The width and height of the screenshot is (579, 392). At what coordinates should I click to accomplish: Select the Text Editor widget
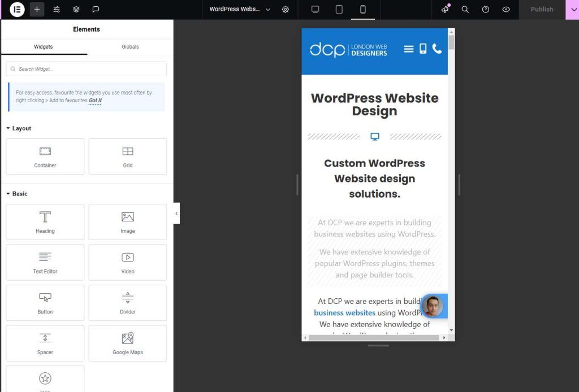(x=45, y=262)
